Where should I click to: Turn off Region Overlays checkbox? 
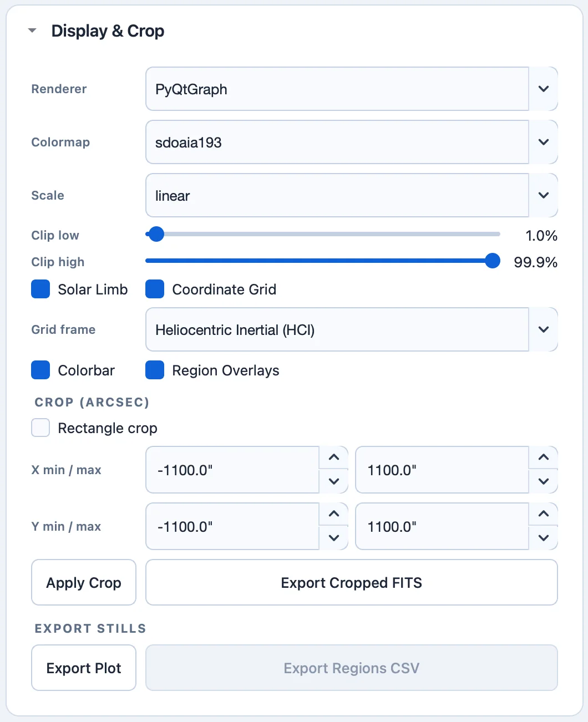click(155, 370)
